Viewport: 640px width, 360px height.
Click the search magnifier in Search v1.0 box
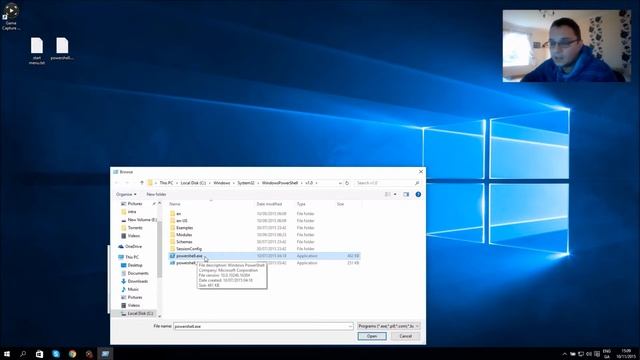(x=417, y=183)
